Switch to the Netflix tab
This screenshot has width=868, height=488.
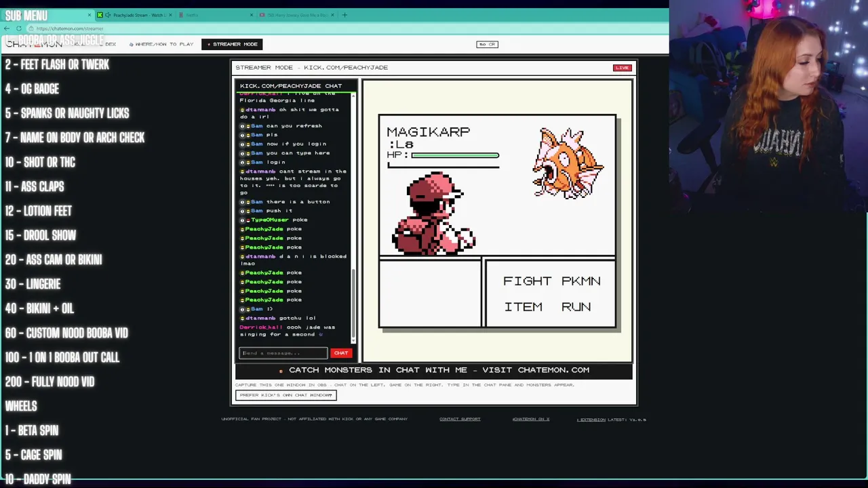tap(216, 15)
